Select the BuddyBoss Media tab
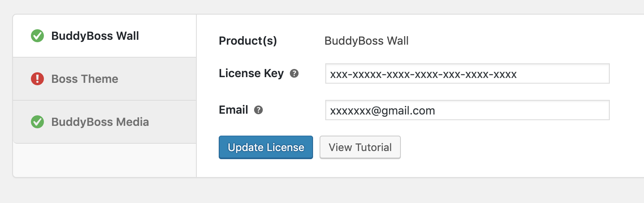644x203 pixels. tap(105, 122)
